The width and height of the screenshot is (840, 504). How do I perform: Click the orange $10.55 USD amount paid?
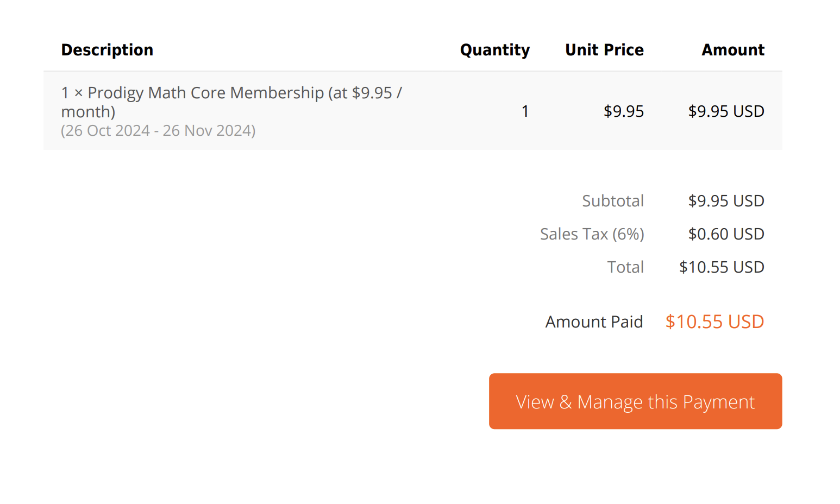(714, 322)
